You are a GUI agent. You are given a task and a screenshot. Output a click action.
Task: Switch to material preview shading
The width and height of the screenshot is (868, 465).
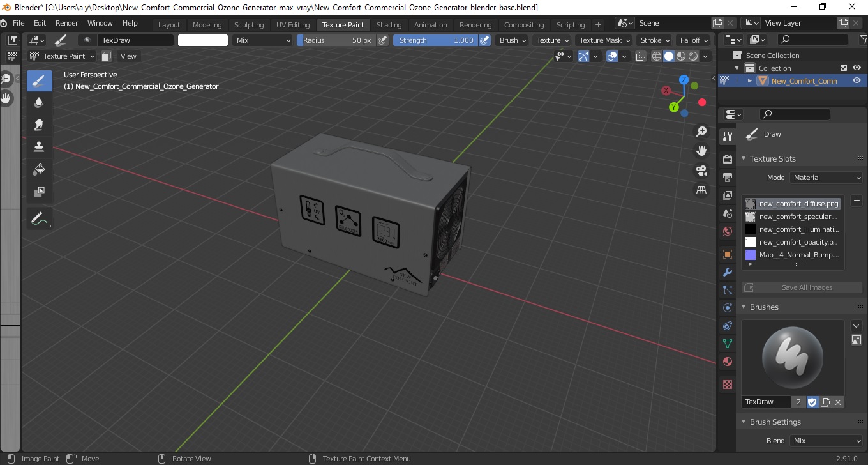click(x=681, y=56)
